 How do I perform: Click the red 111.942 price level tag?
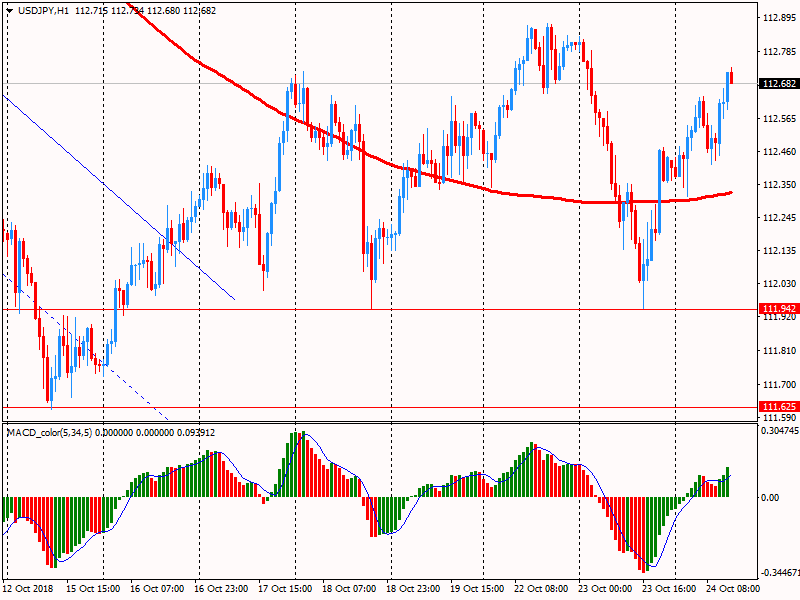pyautogui.click(x=778, y=308)
